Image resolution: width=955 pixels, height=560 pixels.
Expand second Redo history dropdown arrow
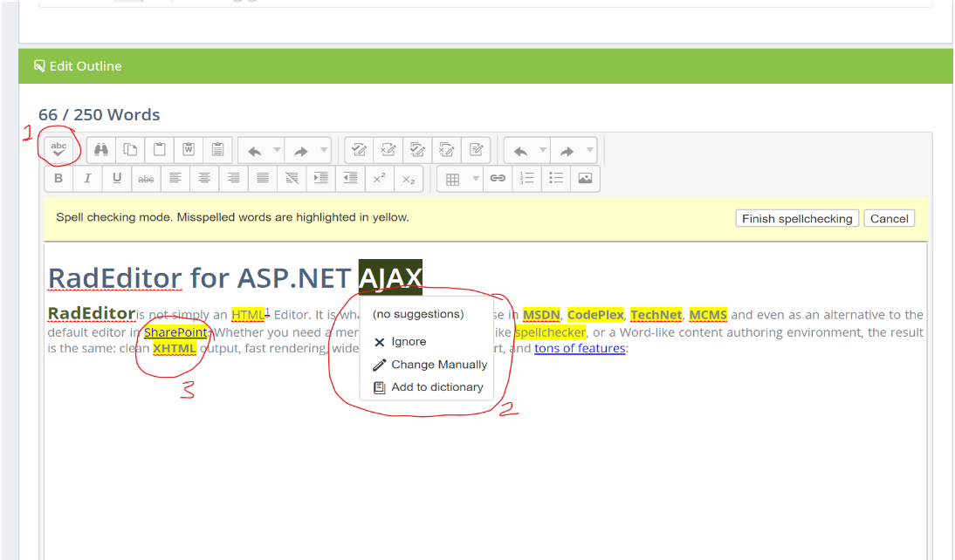(x=589, y=150)
